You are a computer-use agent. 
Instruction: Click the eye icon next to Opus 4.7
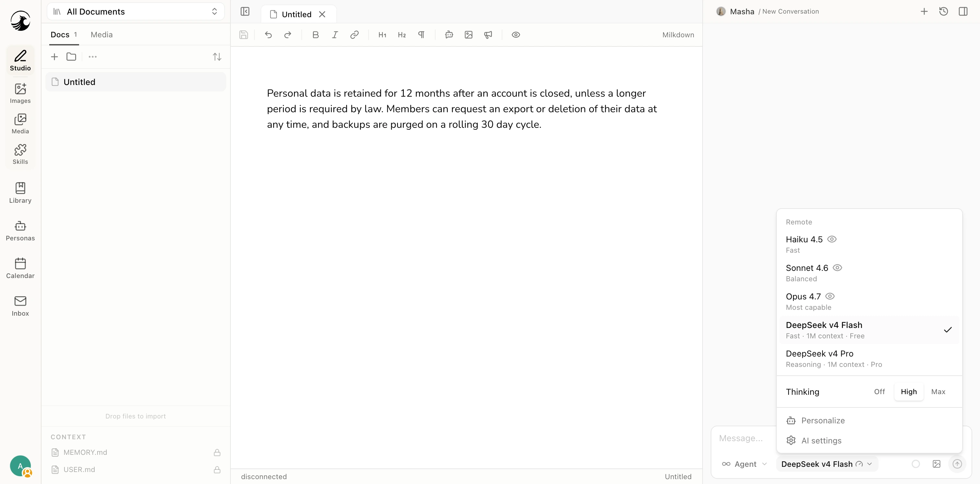pyautogui.click(x=830, y=296)
